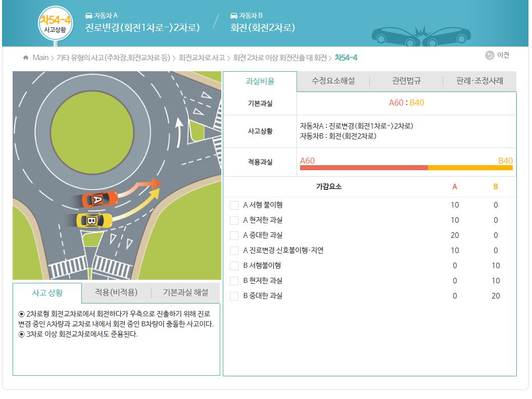Go to 회전교차로 사고 breadcrumb link
This screenshot has height=399, width=532.
click(202, 58)
